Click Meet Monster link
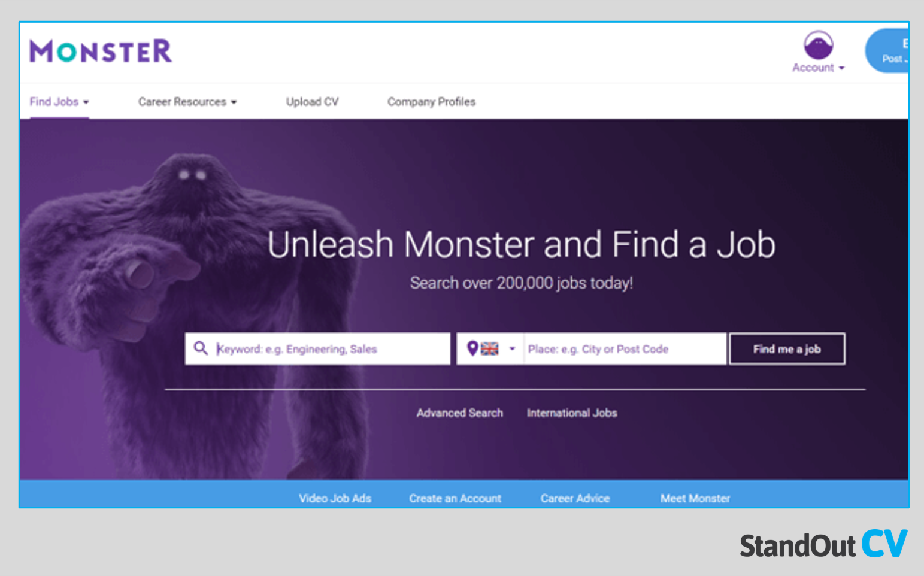Screen dimensions: 924x576 695,498
